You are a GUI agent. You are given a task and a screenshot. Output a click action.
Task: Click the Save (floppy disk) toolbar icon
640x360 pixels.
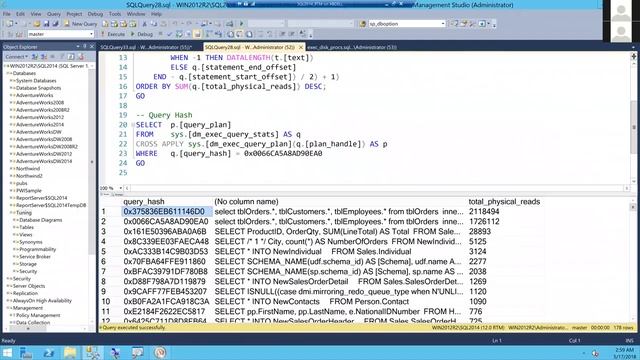46,24
